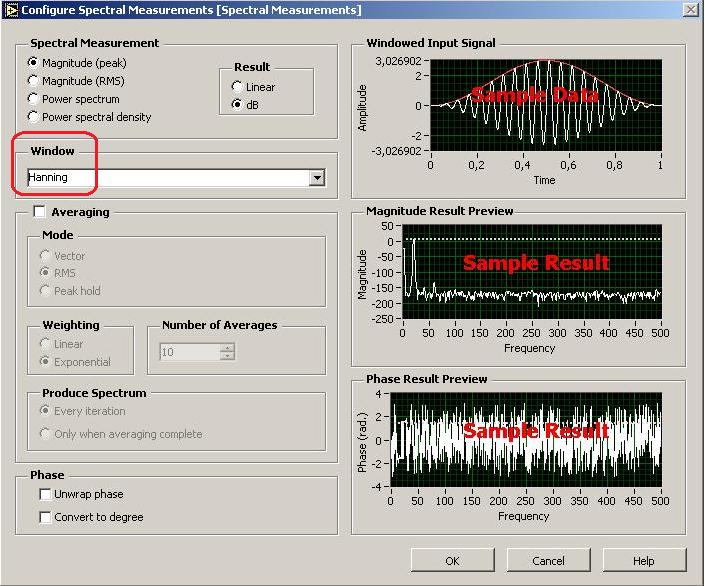This screenshot has width=705, height=586.
Task: Click the Phase Result Preview graph
Action: [526, 440]
